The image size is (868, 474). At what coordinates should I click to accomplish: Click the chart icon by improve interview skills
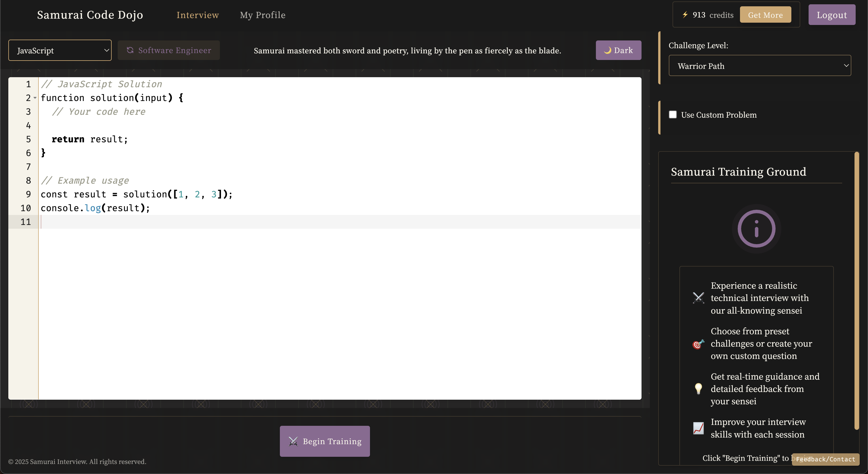coord(698,428)
